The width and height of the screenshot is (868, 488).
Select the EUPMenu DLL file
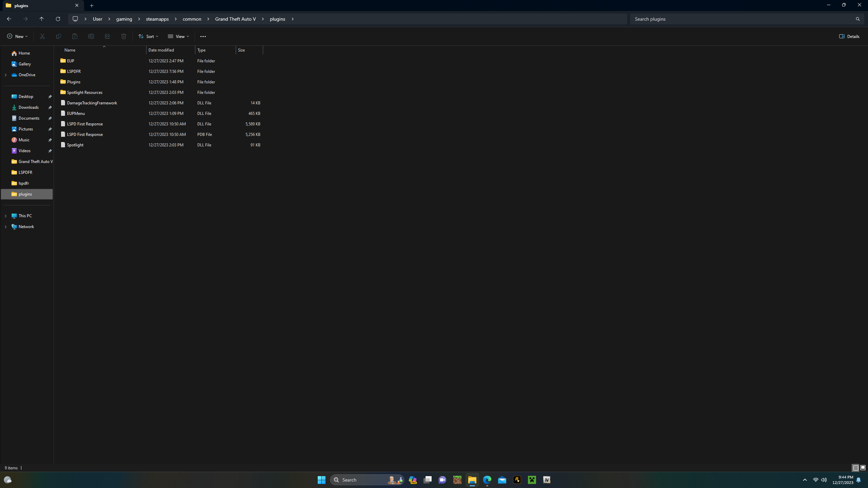76,113
